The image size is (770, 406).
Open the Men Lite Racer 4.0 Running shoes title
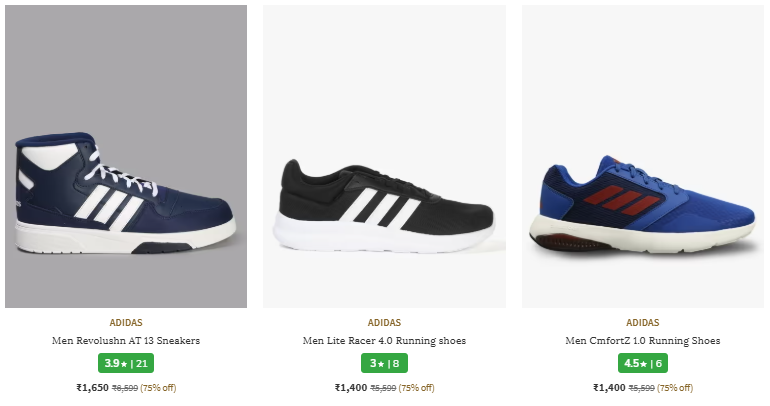[384, 341]
